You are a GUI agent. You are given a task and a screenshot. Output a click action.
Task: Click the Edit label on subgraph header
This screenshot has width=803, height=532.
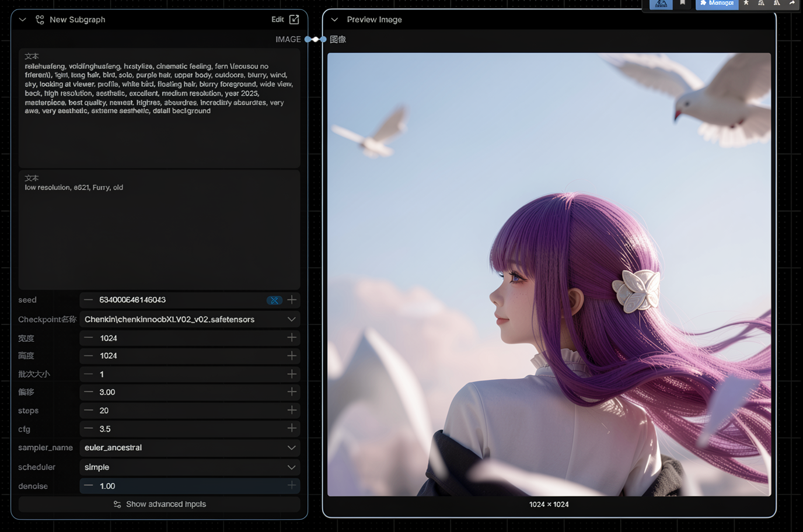click(x=277, y=19)
